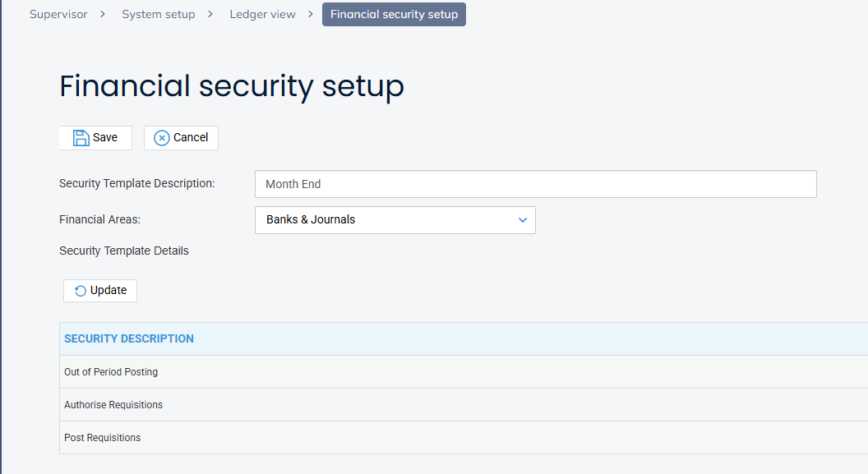Click the chevron arrow in Financial Areas
868x474 pixels.
point(522,220)
